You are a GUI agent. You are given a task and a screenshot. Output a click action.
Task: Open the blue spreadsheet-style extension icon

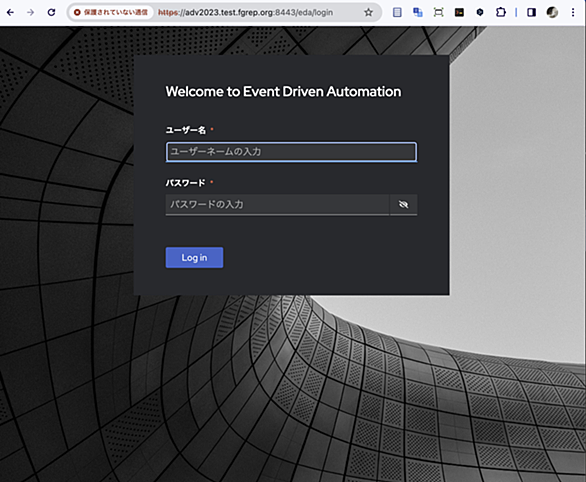pyautogui.click(x=397, y=12)
